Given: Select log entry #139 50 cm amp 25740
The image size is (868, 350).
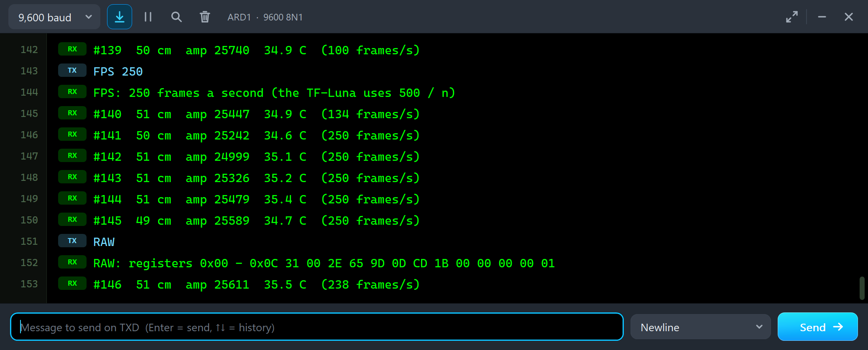Looking at the screenshot, I should coord(256,50).
